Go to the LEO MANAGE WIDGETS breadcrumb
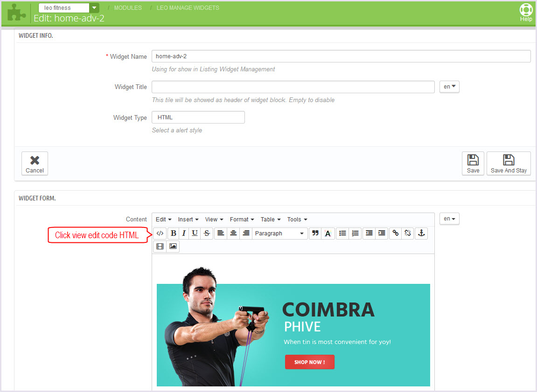 (x=188, y=7)
